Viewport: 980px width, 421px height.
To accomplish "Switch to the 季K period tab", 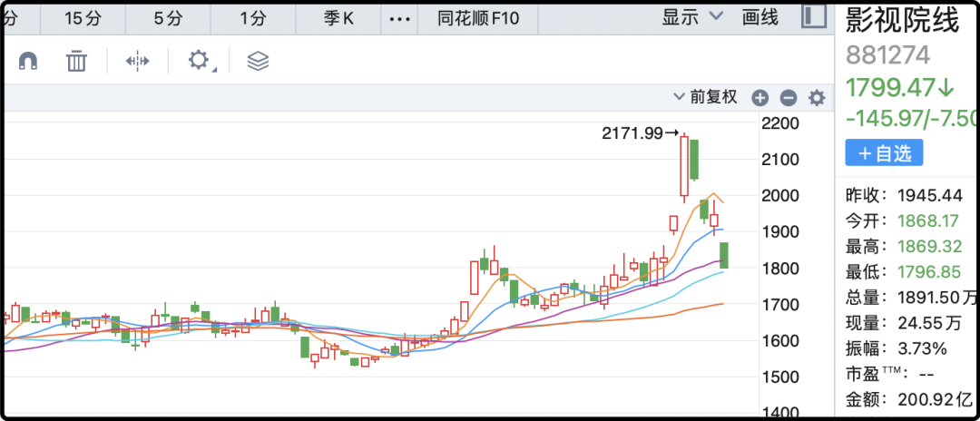I will tap(338, 19).
